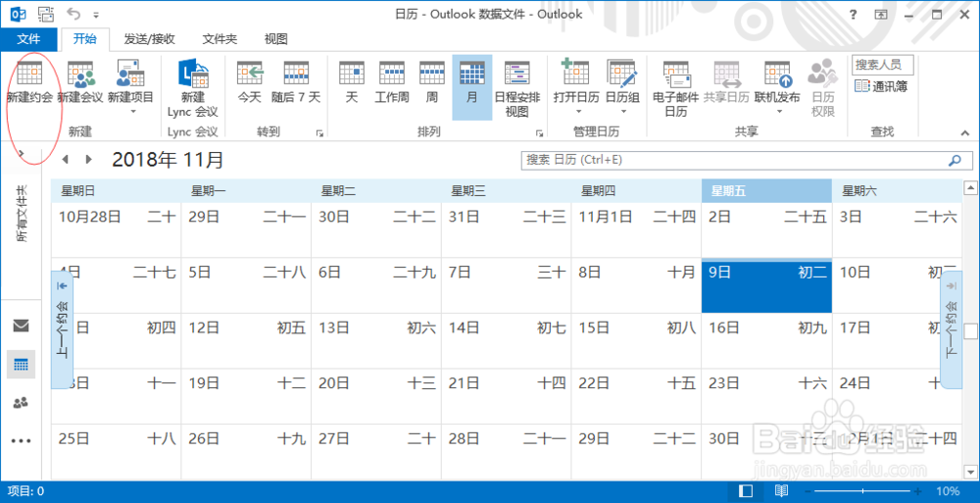Open Ribbon Display Options button
The height and width of the screenshot is (503, 980).
881,15
